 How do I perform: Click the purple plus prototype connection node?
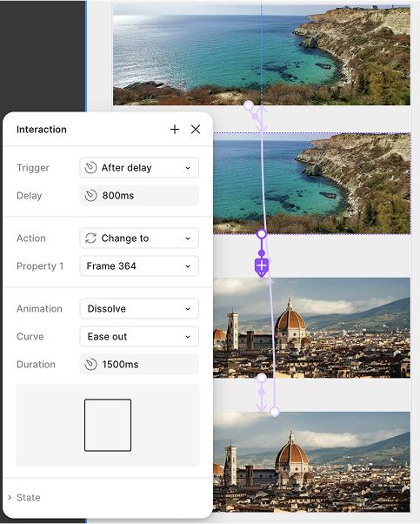coord(262,267)
